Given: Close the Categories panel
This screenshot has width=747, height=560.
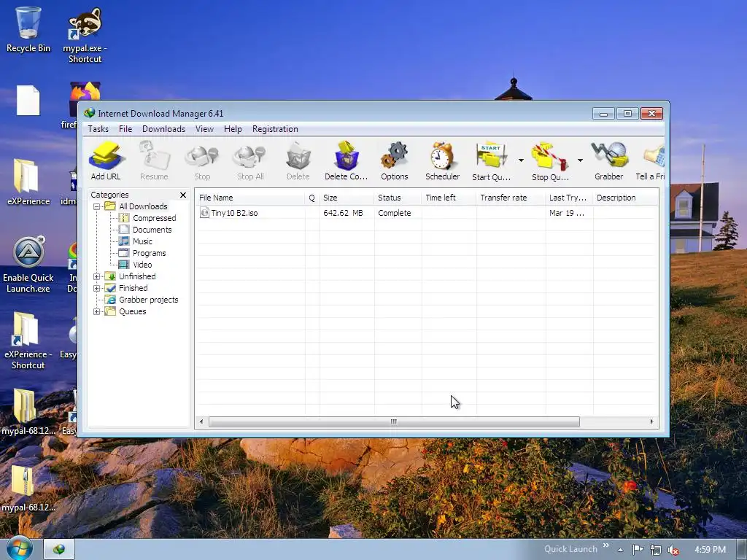Looking at the screenshot, I should 183,195.
